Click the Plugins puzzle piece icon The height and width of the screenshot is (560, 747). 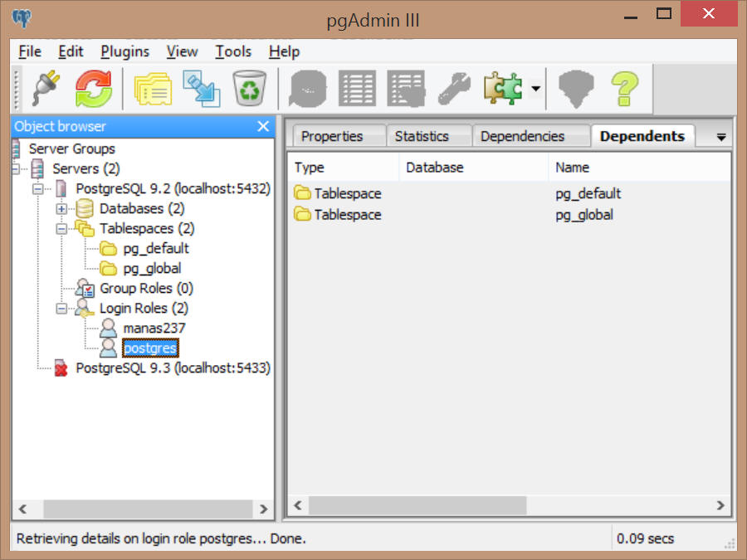click(503, 89)
